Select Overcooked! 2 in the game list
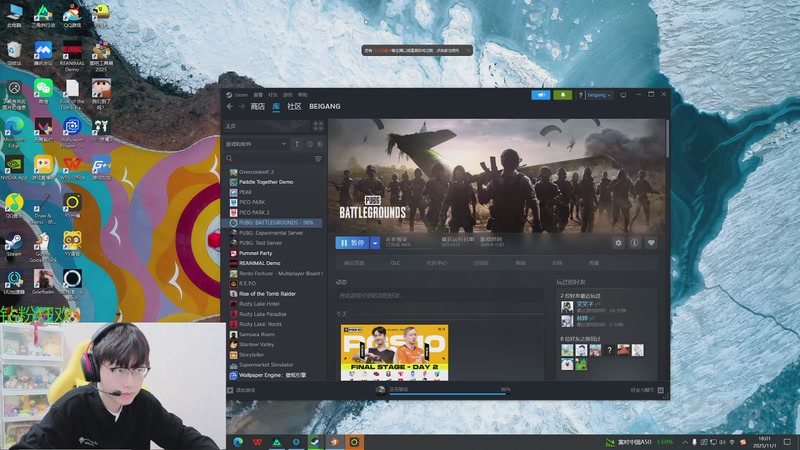Image resolution: width=800 pixels, height=450 pixels. 257,172
